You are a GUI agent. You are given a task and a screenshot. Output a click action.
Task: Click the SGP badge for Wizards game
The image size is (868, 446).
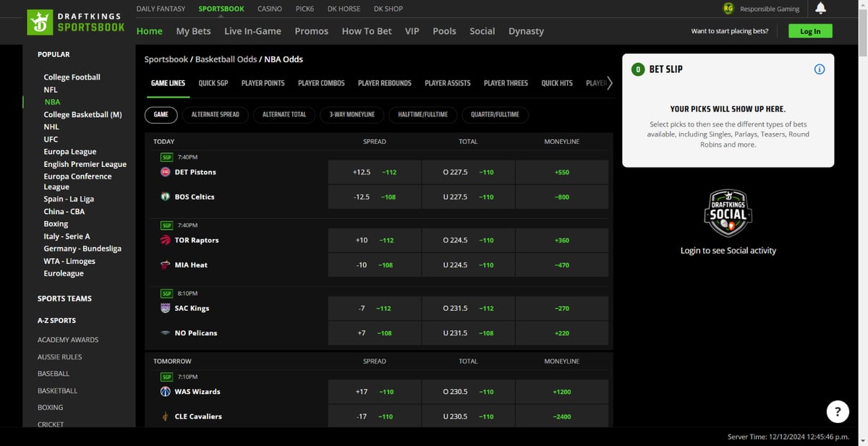166,377
